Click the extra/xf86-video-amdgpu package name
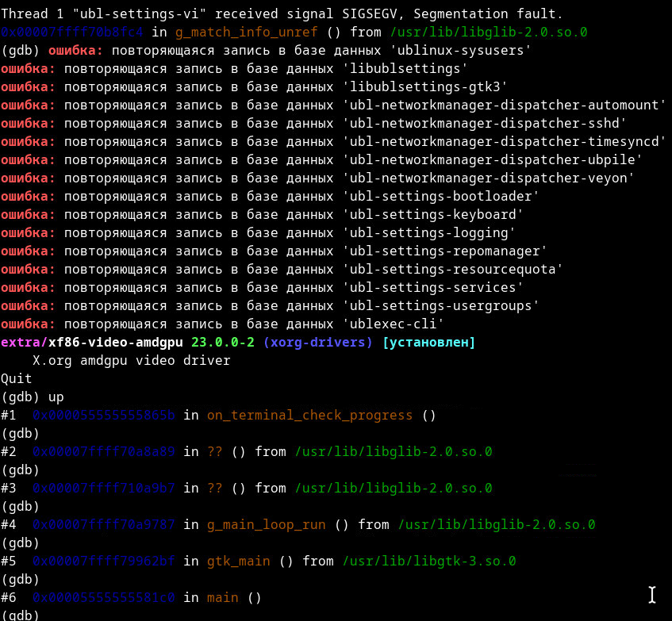672x621 pixels. (91, 342)
